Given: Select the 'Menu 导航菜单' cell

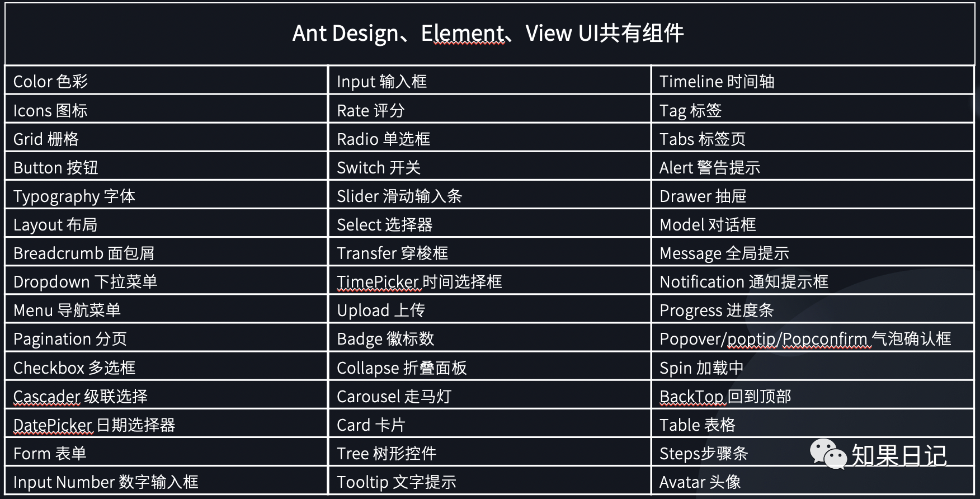Looking at the screenshot, I should [166, 310].
